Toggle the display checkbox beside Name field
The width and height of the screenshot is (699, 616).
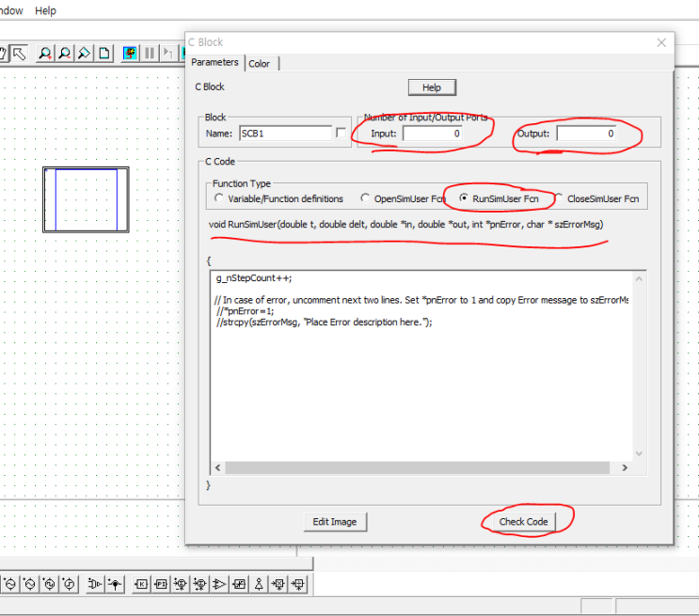pos(341,133)
